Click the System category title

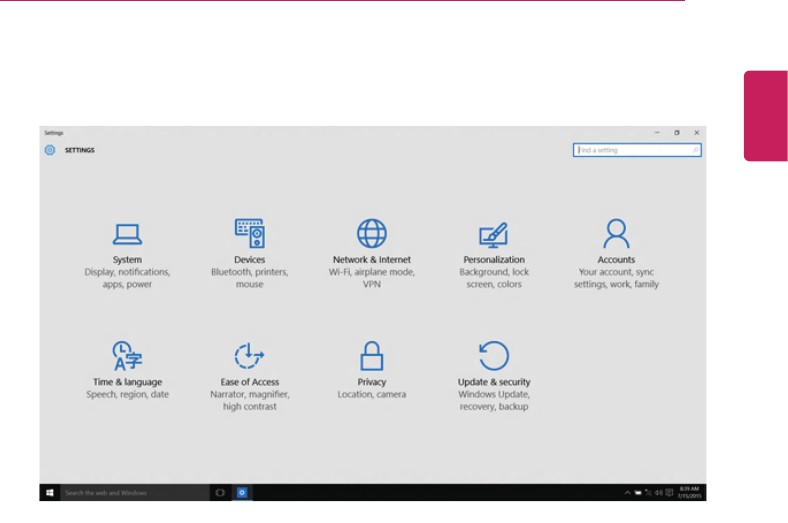tap(127, 260)
